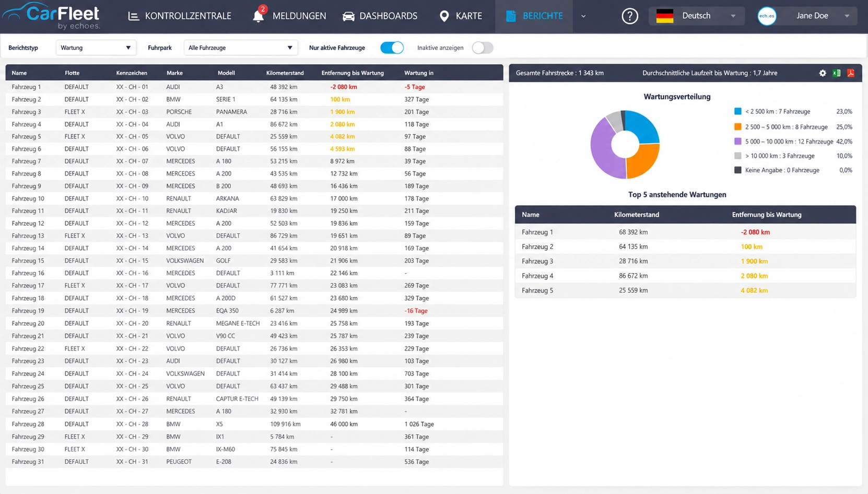Click the CarFleet logo
Image resolution: width=868 pixels, height=494 pixels.
coord(51,16)
